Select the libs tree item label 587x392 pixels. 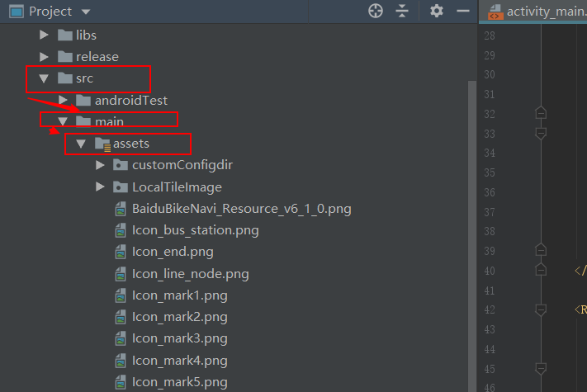[86, 35]
